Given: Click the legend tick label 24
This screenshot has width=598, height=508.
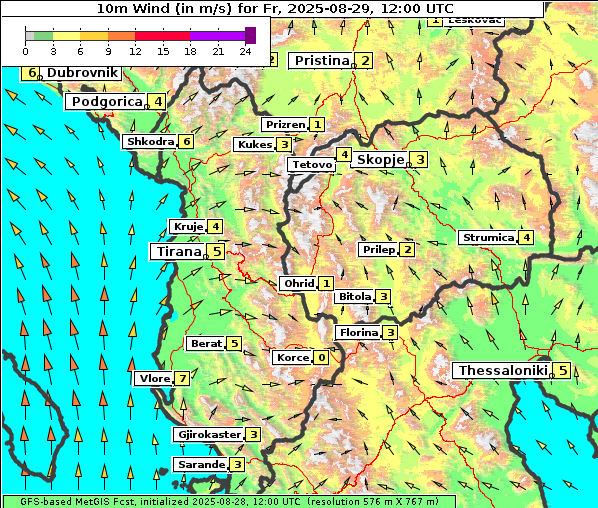Looking at the screenshot, I should [x=245, y=51].
